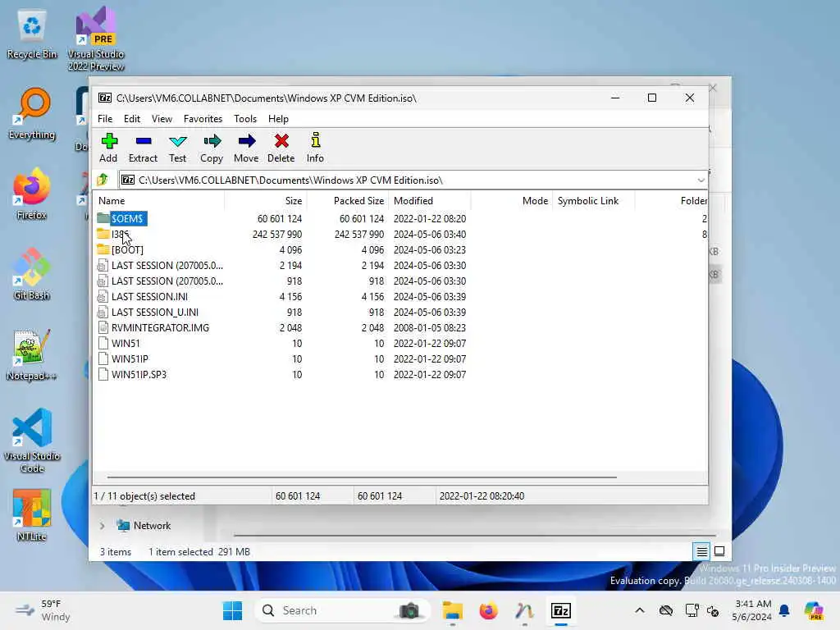
Task: Click the taskbar Search box
Action: (x=343, y=610)
